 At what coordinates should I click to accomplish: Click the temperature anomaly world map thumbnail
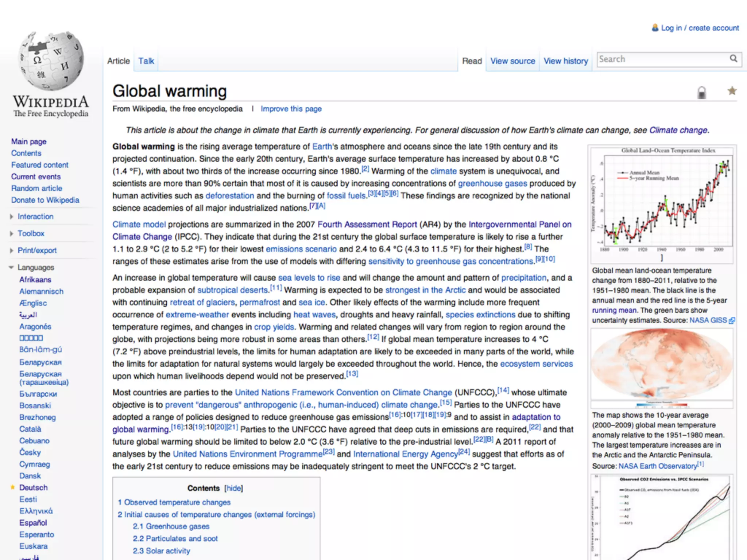point(662,365)
